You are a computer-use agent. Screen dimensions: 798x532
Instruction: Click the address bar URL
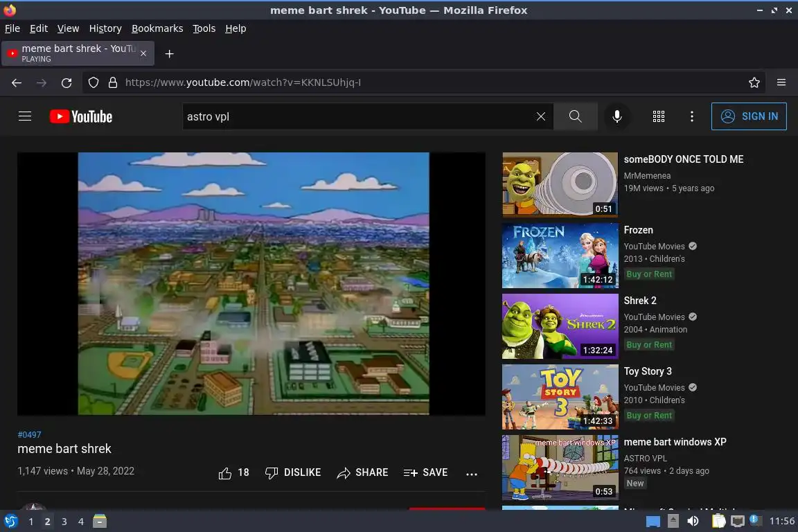242,82
